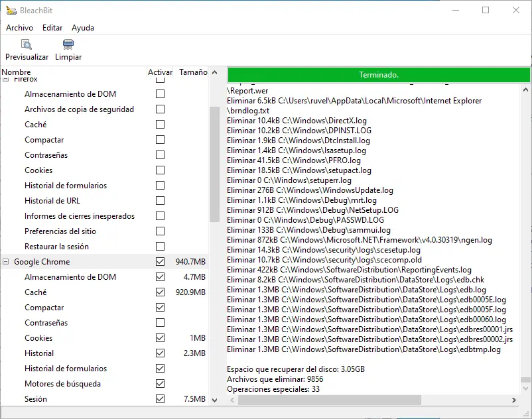Click 'Espacio que recuperar del disco: 3.05GB'
The image size is (532, 419).
(x=296, y=369)
